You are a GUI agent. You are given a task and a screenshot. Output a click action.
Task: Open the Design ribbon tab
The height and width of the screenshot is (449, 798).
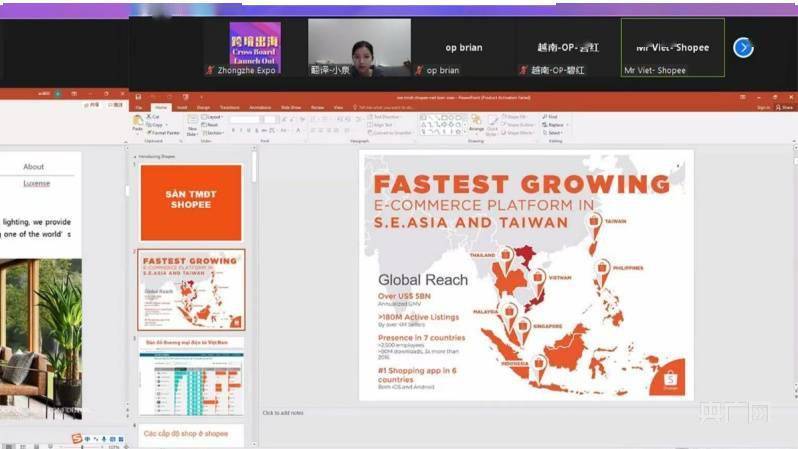203,107
